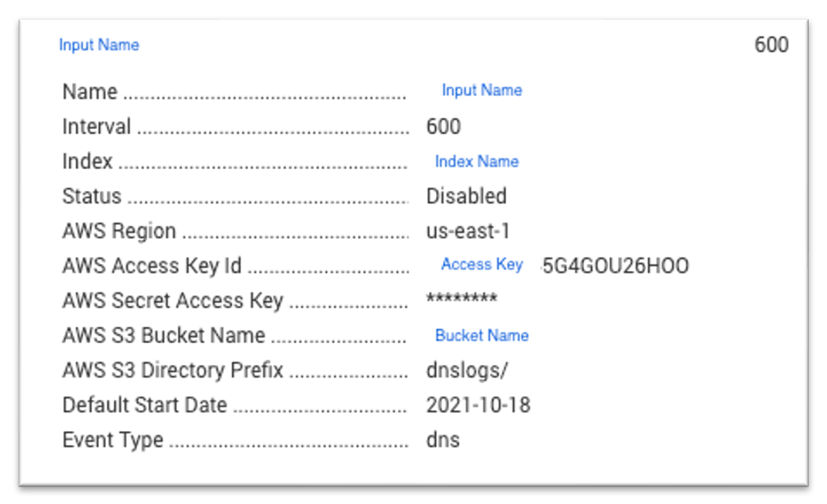This screenshot has width=827, height=504.
Task: Click the dnslogs/ directory prefix value
Action: coord(466,371)
